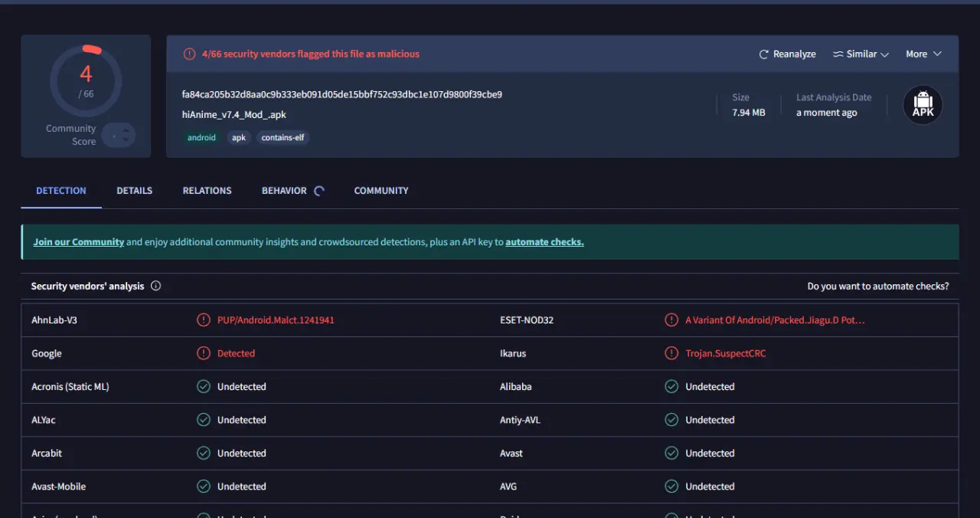
Task: Open the COMMUNITY tab
Action: point(381,191)
